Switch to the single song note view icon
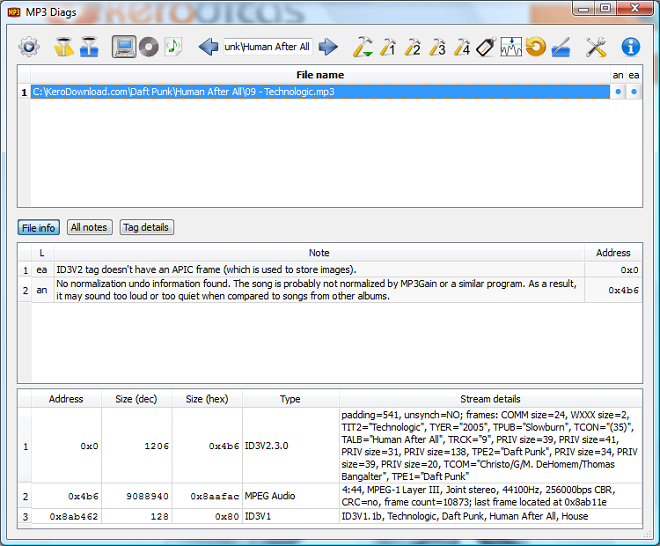Image resolution: width=660 pixels, height=546 pixels. point(173,47)
